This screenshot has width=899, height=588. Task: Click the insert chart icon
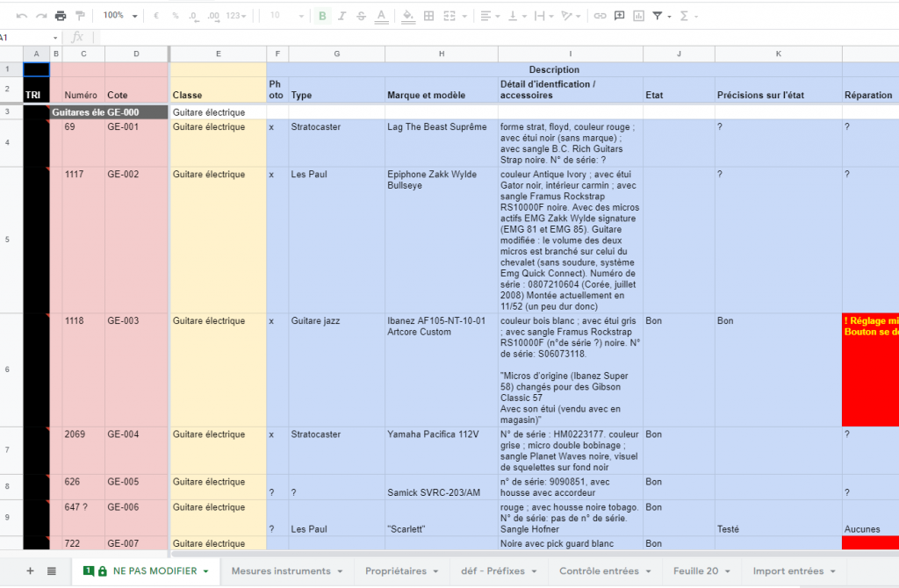[x=639, y=16]
